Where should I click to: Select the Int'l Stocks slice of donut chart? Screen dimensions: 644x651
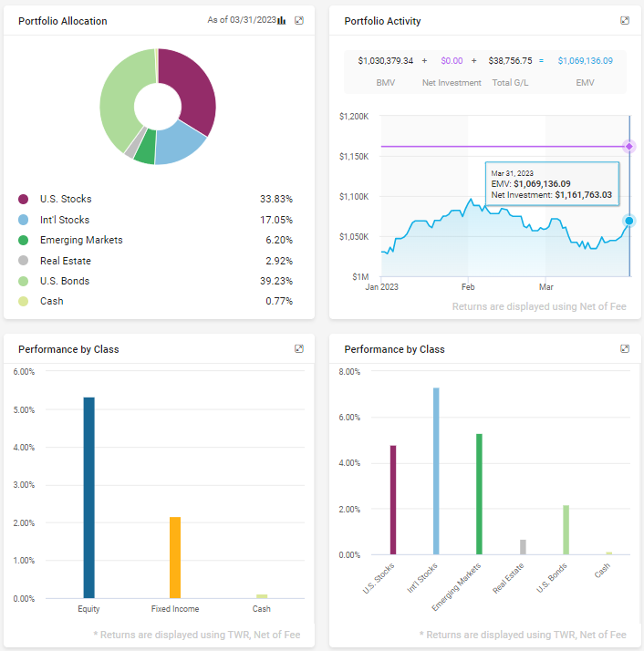(179, 143)
